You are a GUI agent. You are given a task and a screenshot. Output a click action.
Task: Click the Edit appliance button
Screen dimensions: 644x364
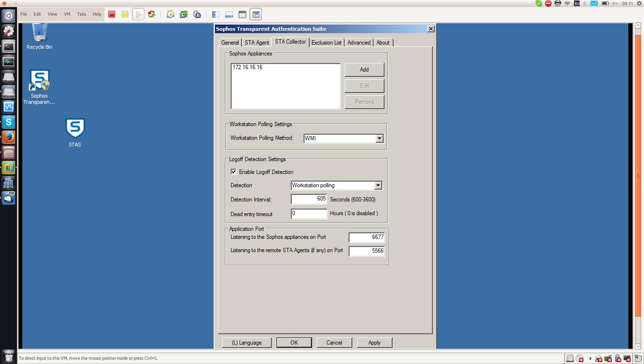click(x=364, y=86)
